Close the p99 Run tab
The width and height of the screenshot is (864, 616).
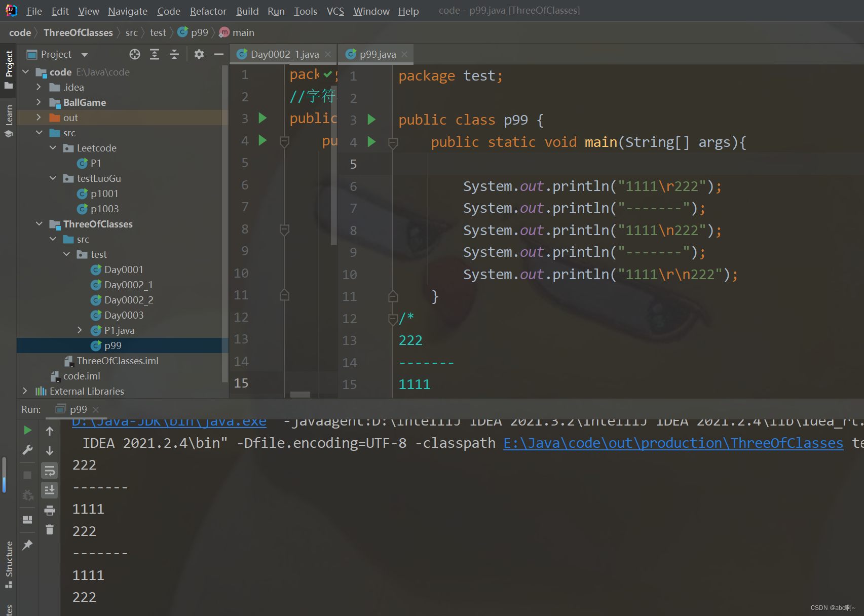[x=96, y=409]
